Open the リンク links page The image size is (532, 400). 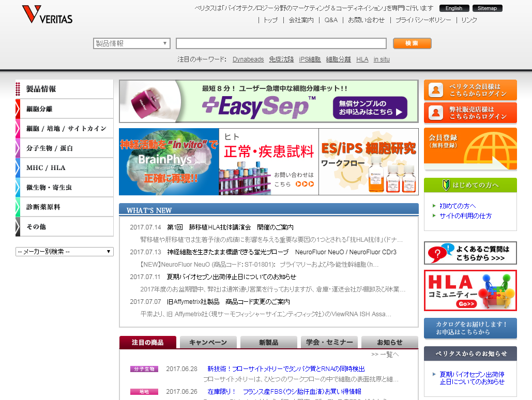(469, 20)
